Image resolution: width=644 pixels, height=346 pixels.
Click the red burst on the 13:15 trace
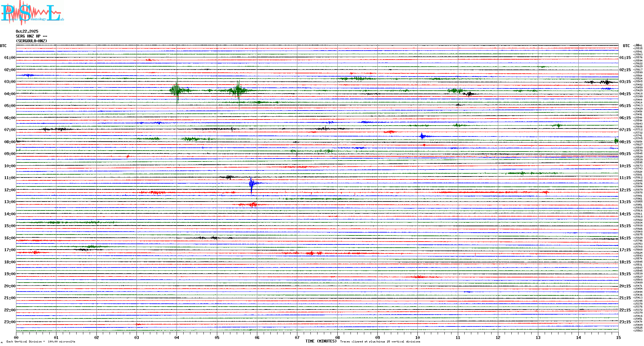pos(252,204)
